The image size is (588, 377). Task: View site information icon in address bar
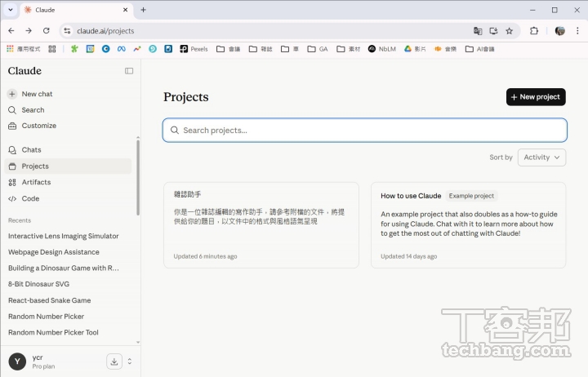67,31
